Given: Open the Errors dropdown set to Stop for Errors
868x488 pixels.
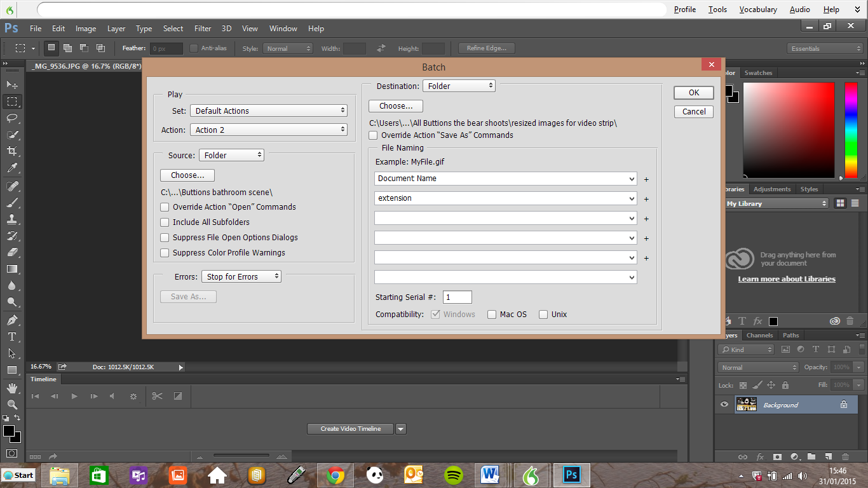Looking at the screenshot, I should (x=241, y=276).
